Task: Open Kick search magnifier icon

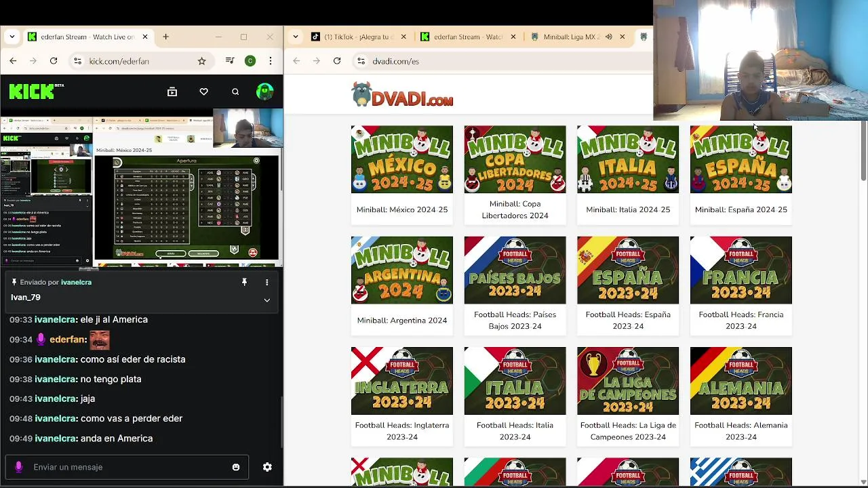Action: pyautogui.click(x=235, y=91)
